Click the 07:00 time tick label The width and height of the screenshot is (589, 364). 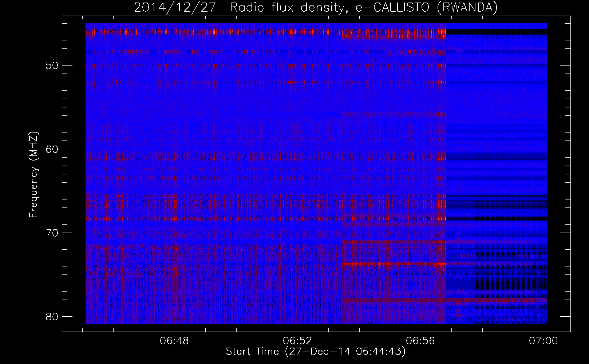pyautogui.click(x=543, y=341)
